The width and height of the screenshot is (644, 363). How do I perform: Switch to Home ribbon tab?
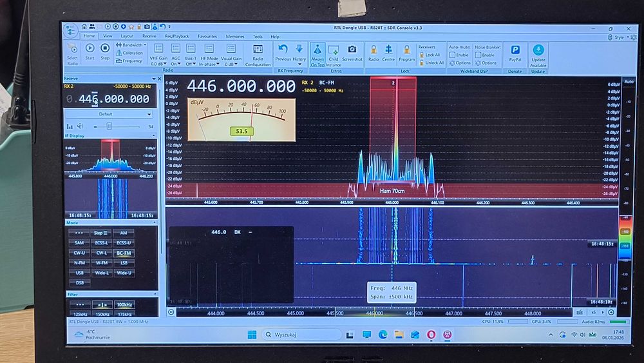[89, 36]
